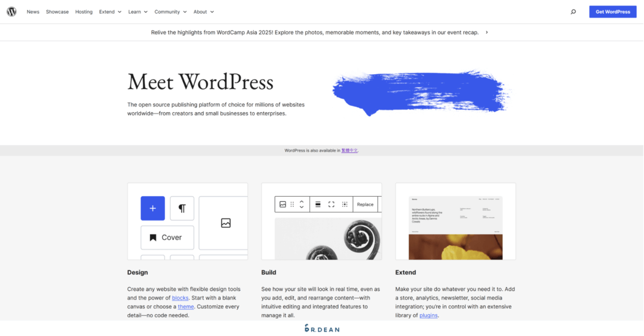Viewport: 644px width, 336px height.
Task: Click the Cover block tile
Action: coord(167,238)
